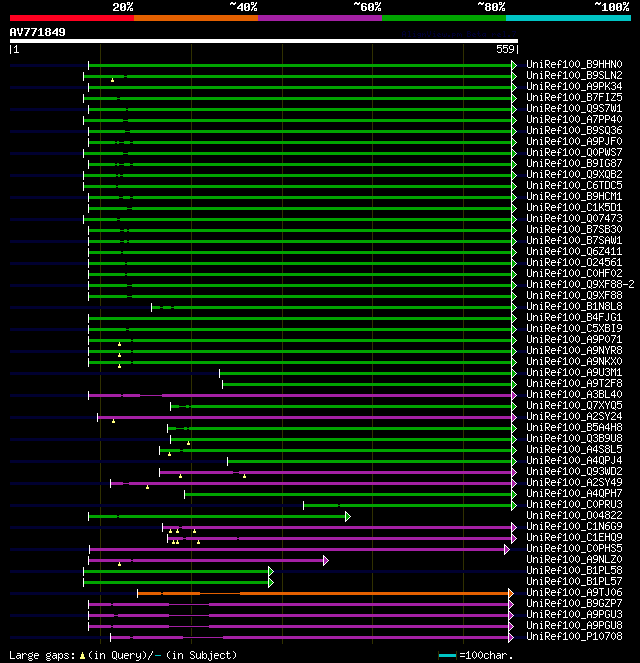
Task: Click the UniRef100_B5A4H8 label
Action: [x=574, y=427]
